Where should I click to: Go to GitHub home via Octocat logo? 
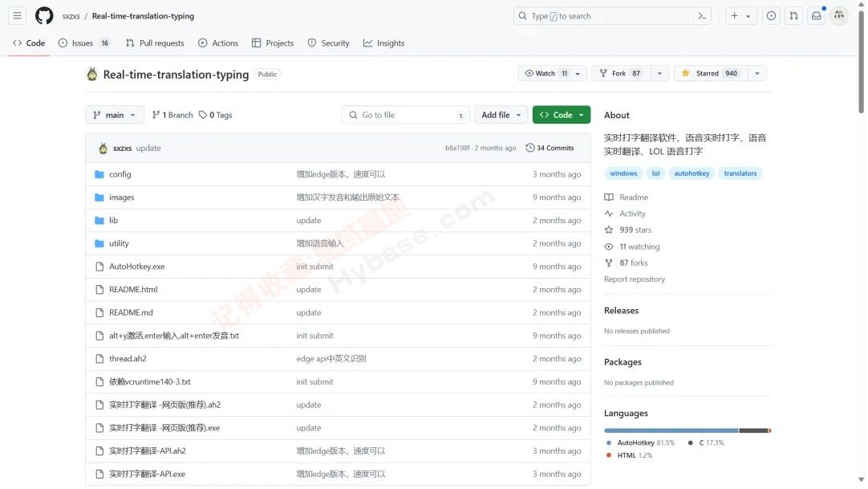[44, 16]
